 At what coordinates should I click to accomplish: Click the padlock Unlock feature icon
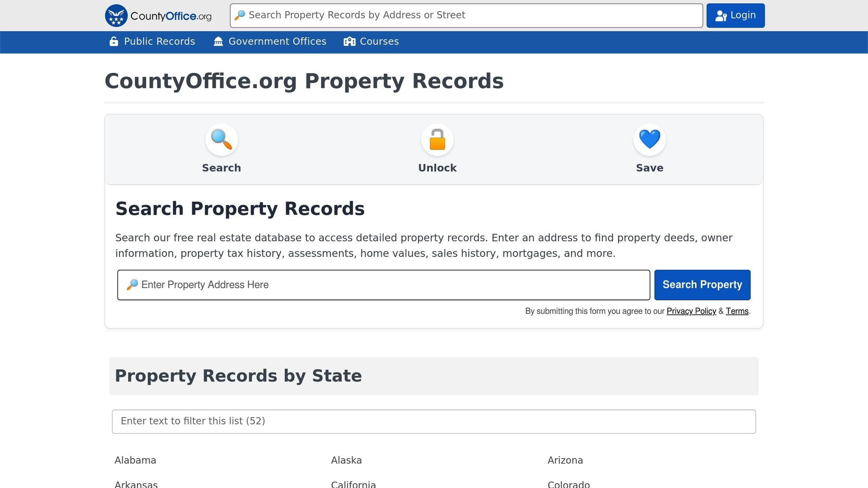click(437, 140)
